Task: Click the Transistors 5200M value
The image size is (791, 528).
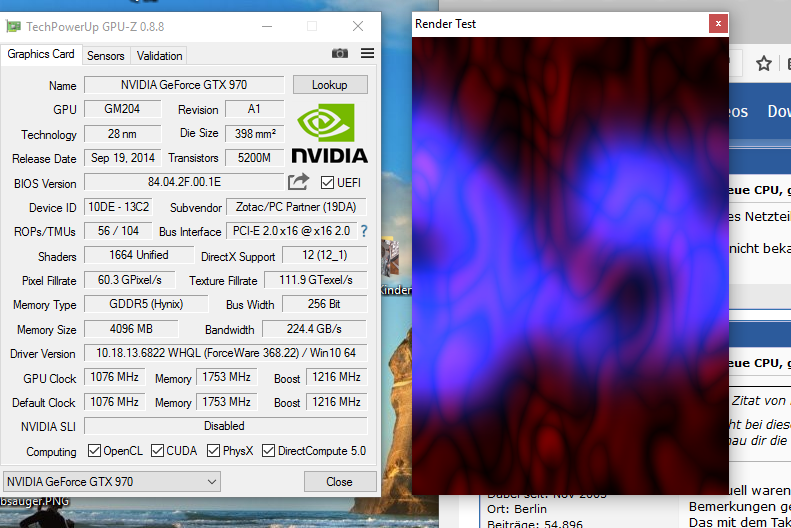Action: coord(254,158)
